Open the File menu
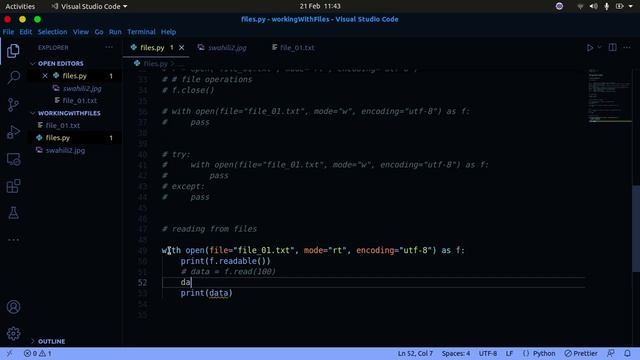640x360 pixels. 8,32
